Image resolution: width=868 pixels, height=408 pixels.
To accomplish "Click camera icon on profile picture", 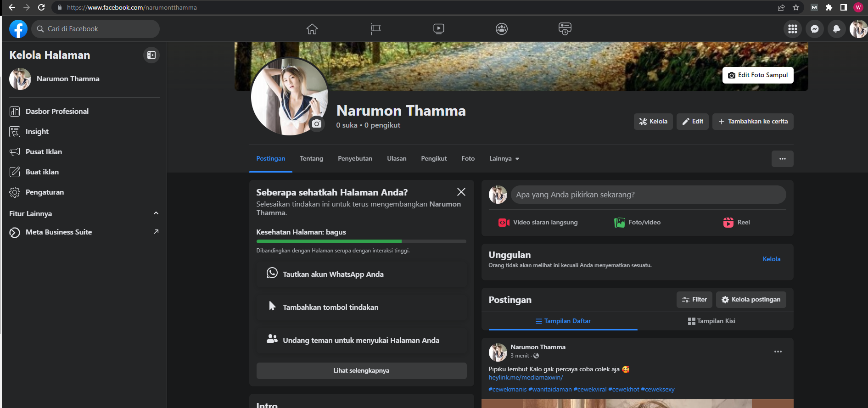I will (317, 124).
